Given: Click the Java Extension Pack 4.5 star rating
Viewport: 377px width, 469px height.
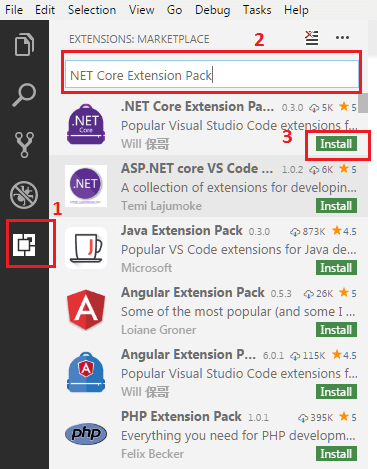Looking at the screenshot, I should point(344,231).
